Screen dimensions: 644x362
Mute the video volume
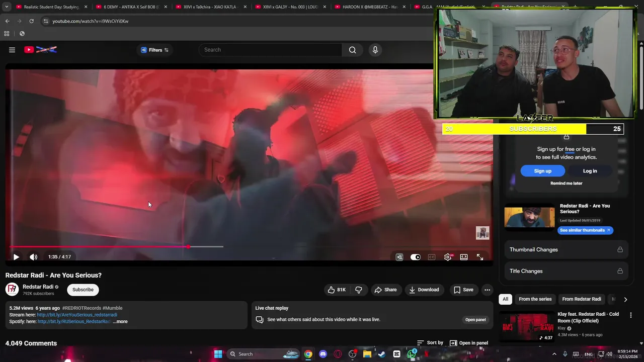pos(34,257)
